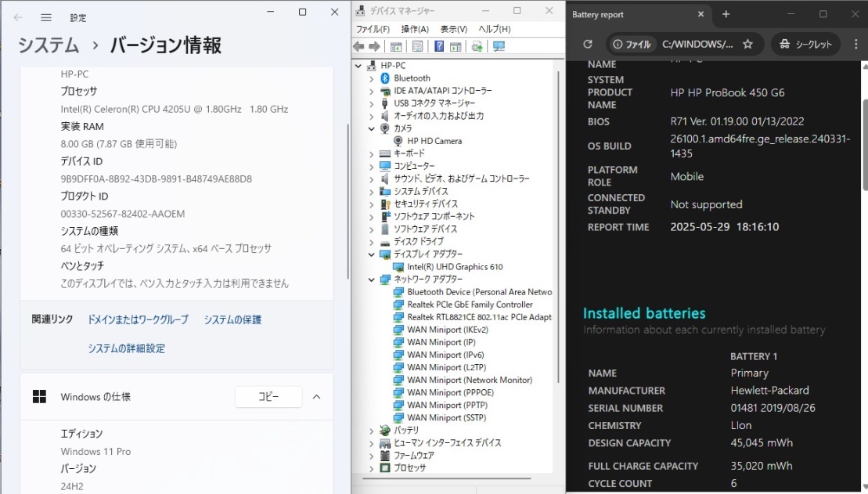
Task: Toggle the action pane icon in Device Manager
Action: point(456,46)
